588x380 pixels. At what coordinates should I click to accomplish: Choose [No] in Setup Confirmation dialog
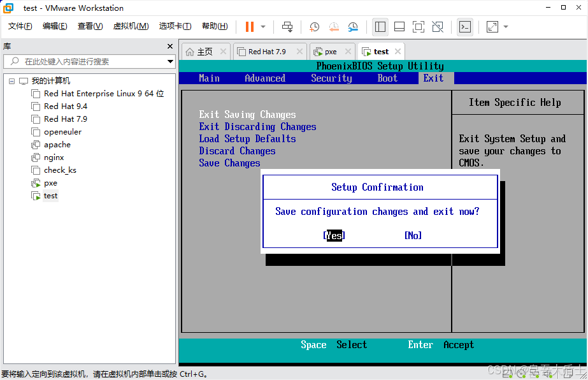(413, 235)
